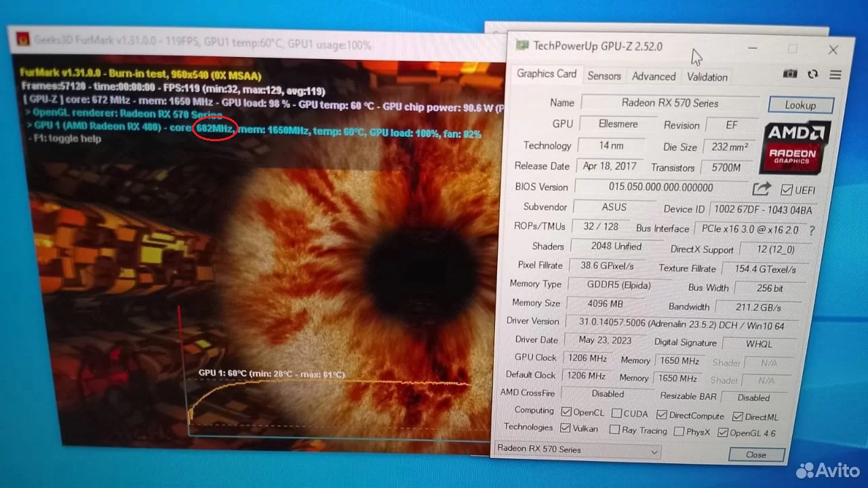
Task: Switch to the Advanced tab
Action: (654, 77)
